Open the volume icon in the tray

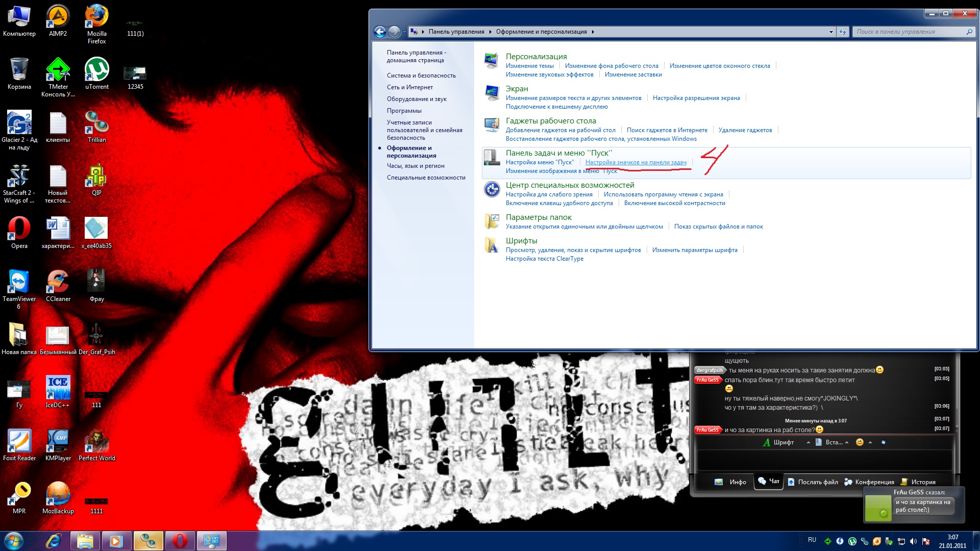click(x=913, y=541)
